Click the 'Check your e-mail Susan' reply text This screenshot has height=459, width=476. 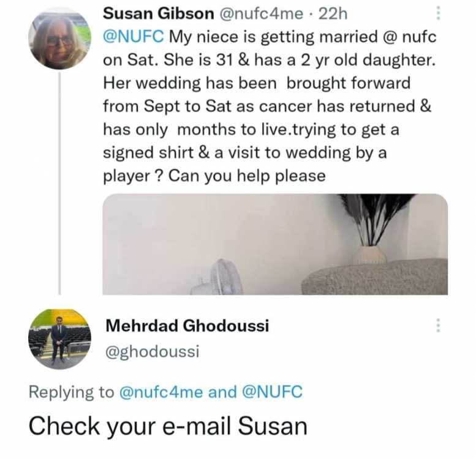(167, 426)
